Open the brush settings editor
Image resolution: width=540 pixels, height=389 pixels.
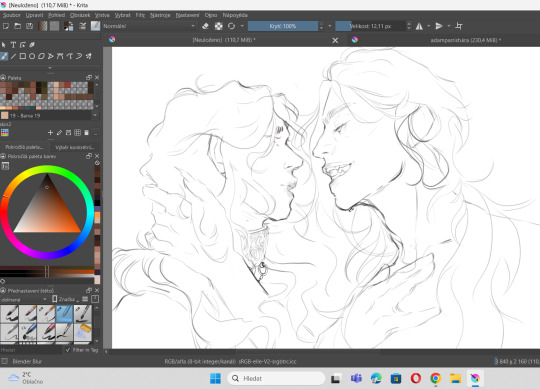click(x=83, y=26)
